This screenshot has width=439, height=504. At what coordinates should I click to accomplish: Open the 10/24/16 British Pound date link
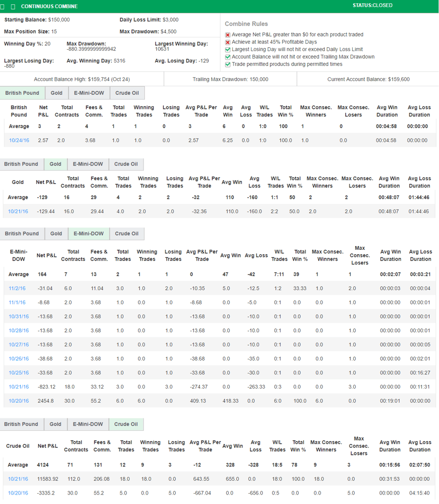[19, 141]
